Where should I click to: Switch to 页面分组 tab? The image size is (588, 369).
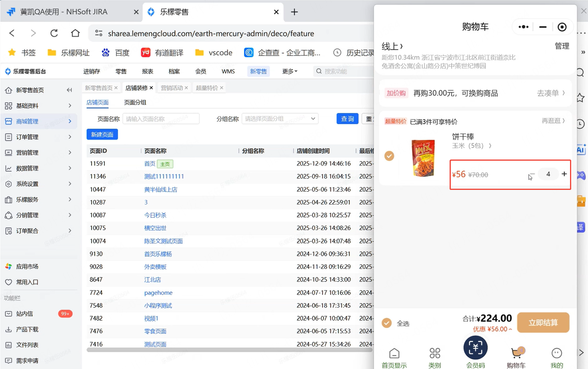tap(135, 102)
